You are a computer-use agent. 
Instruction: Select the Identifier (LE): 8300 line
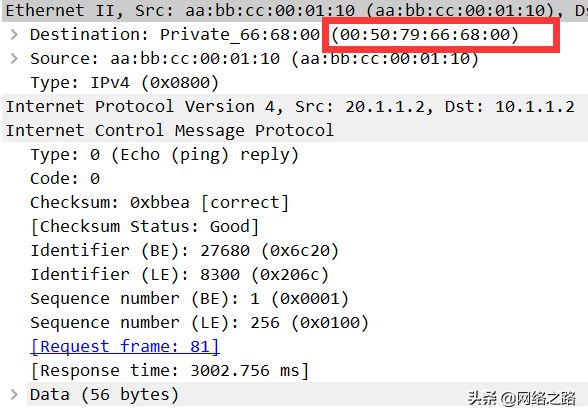(180, 274)
